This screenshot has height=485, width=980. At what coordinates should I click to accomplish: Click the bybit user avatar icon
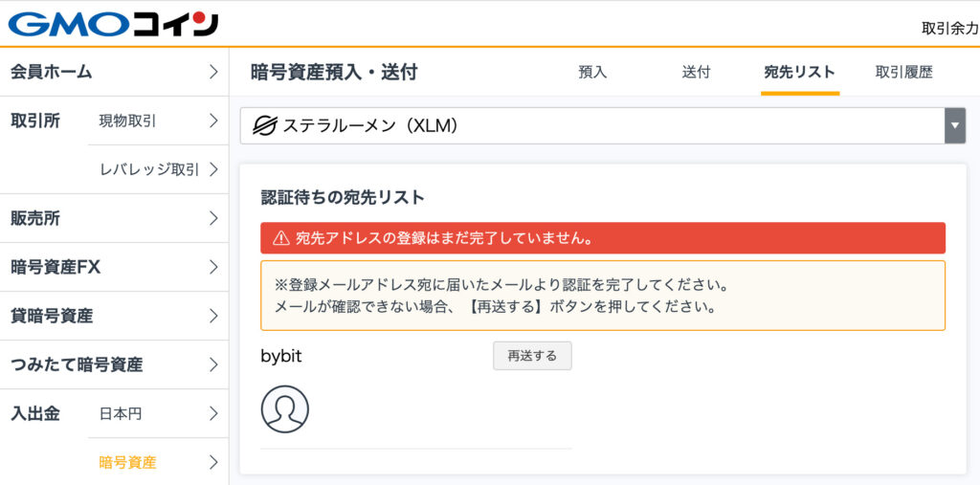coord(285,409)
